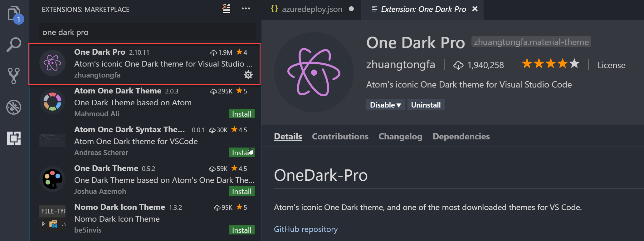Open the GitHub repository link

305,229
